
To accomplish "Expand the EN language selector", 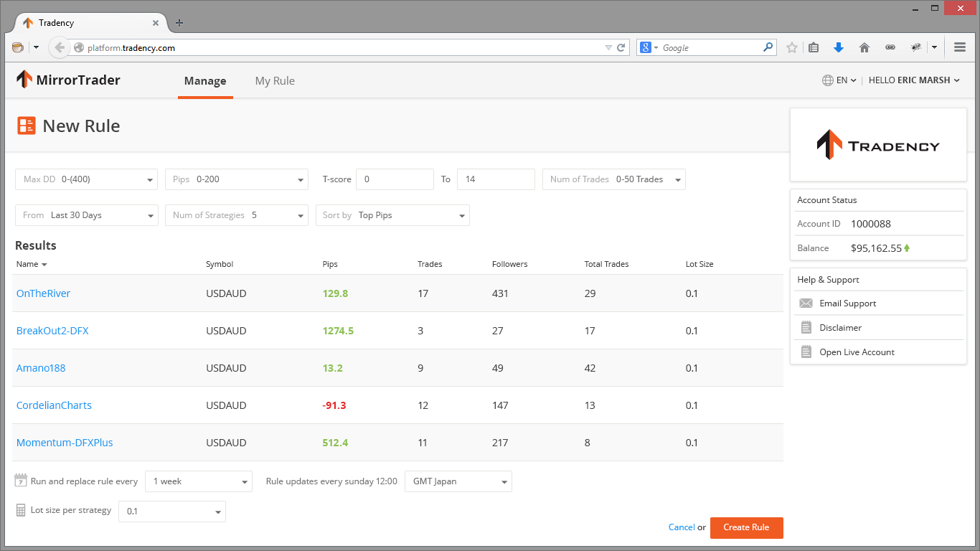I will coord(839,80).
